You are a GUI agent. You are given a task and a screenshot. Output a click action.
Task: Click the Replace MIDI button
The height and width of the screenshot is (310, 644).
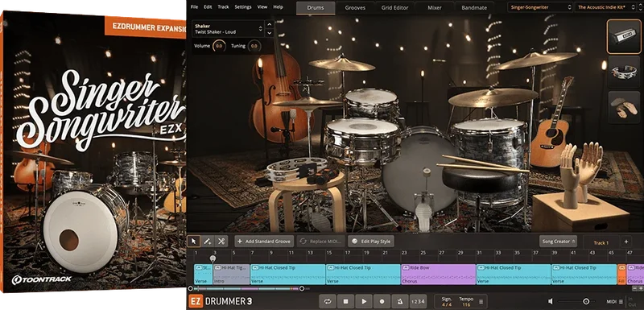(320, 242)
